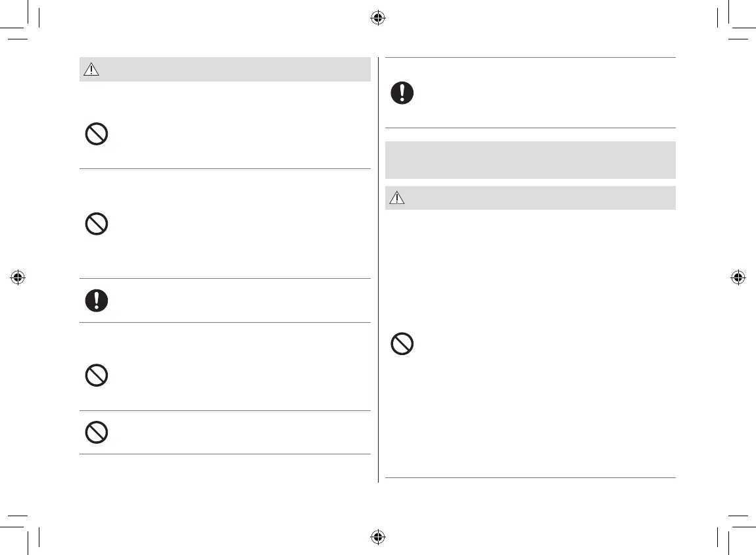Viewport: 756px width, 555px height.
Task: Click the warning triangle in the left column header
Action: tap(91, 70)
